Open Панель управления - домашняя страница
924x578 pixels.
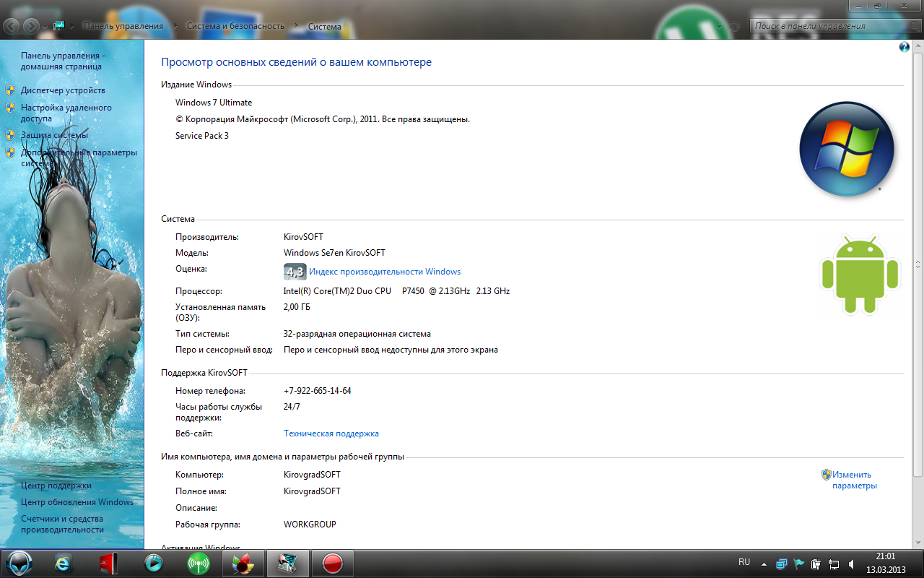click(x=63, y=61)
